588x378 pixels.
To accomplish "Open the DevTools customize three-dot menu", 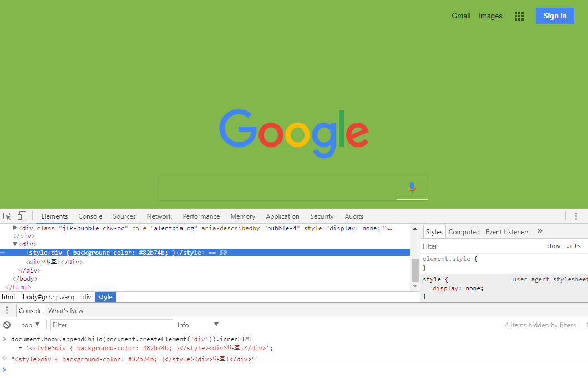I will 576,216.
